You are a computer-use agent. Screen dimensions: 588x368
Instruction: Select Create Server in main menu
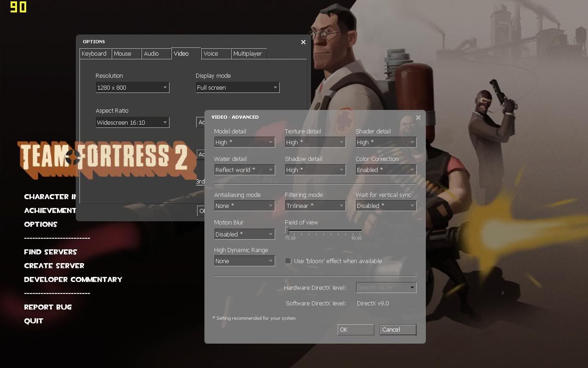tap(54, 265)
